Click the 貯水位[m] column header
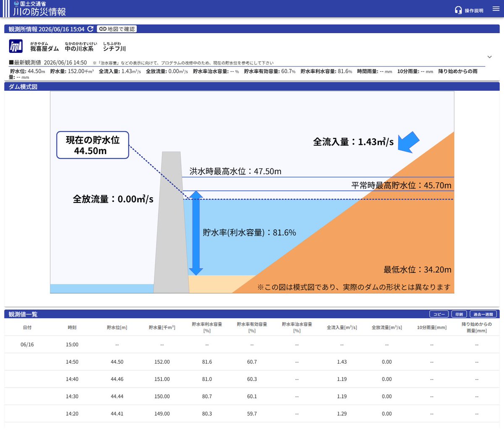 coord(117,327)
